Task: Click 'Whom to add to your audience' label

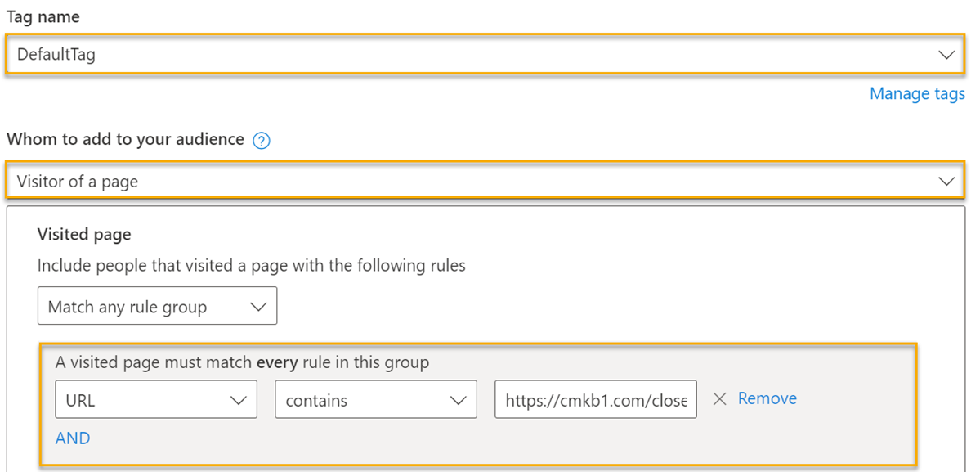Action: [x=125, y=139]
